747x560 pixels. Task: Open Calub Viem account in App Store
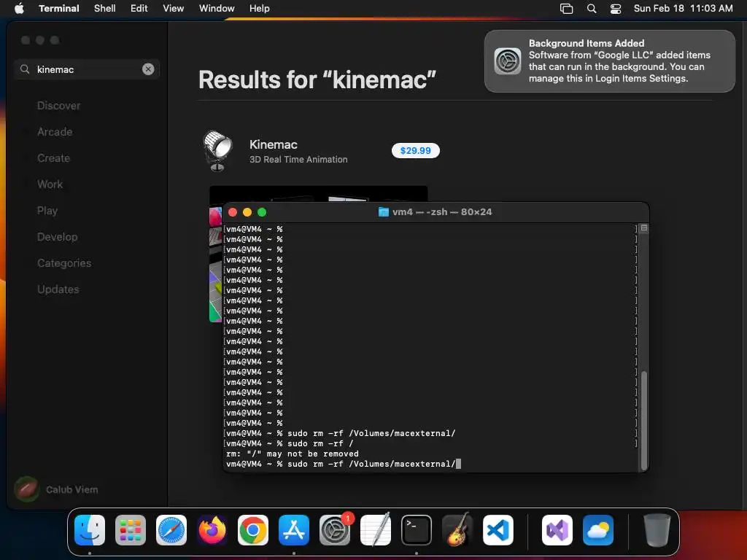pyautogui.click(x=56, y=489)
